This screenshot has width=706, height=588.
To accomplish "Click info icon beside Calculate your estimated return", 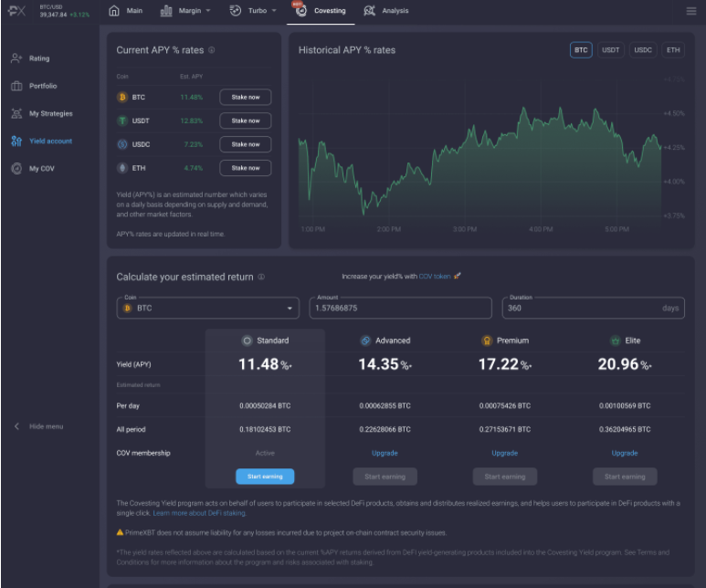I will [261, 277].
